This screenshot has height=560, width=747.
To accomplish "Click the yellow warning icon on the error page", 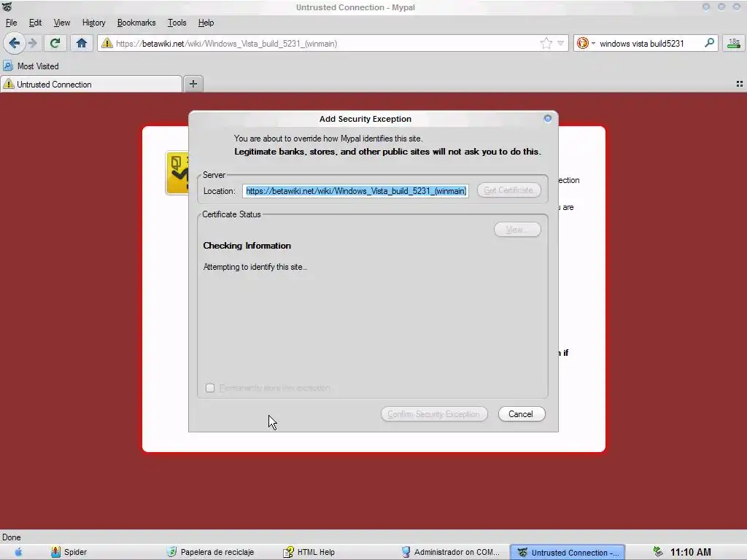I will click(177, 173).
